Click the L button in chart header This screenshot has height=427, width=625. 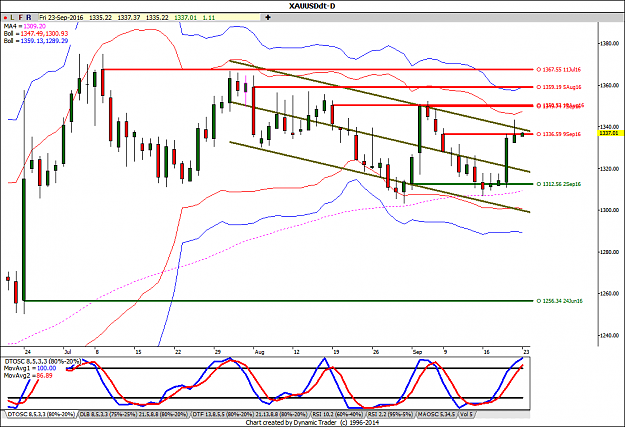[12, 18]
